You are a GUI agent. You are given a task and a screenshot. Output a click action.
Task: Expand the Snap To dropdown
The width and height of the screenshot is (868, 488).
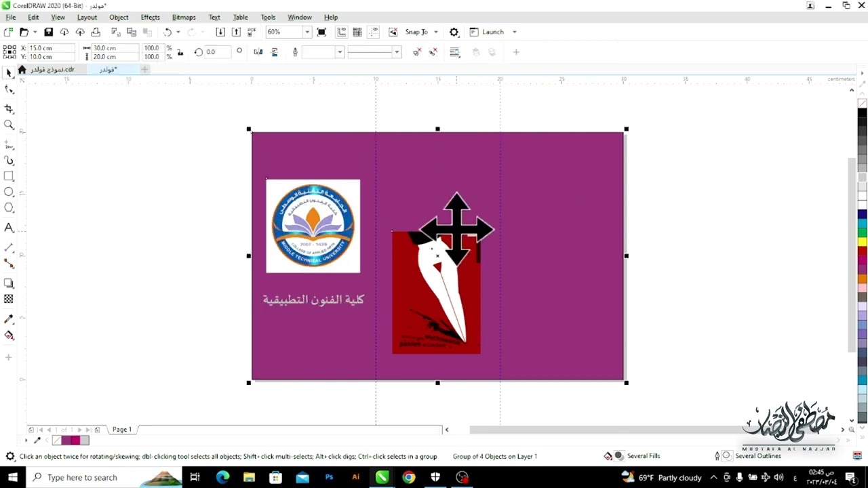(436, 32)
